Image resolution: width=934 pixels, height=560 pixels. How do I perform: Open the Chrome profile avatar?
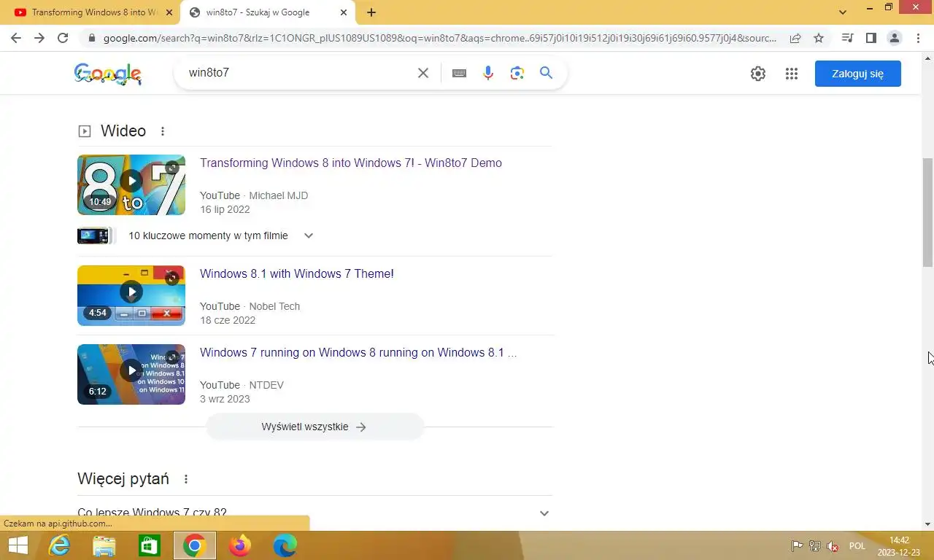[x=894, y=38]
